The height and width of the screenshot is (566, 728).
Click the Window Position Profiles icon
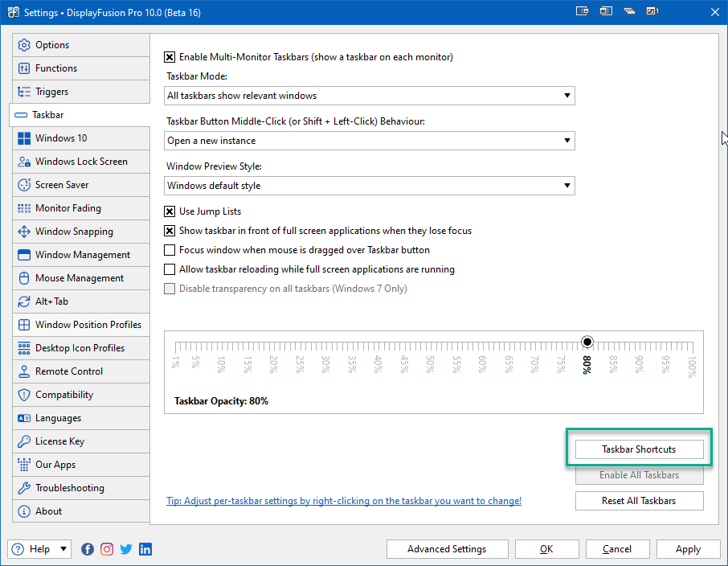coord(23,324)
